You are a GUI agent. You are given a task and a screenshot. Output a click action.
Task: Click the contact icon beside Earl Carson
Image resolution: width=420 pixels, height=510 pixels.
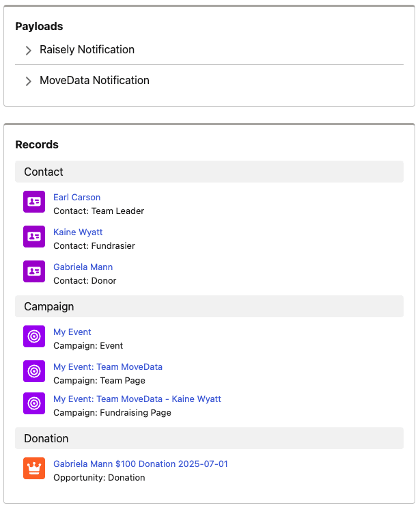[34, 202]
